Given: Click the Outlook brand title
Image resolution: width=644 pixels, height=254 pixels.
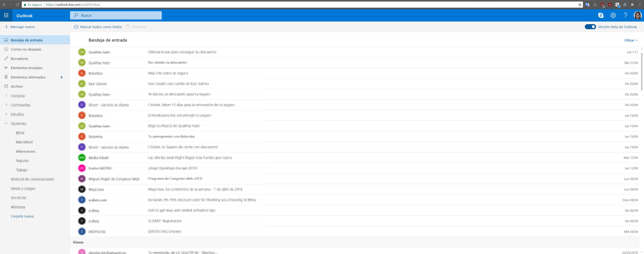Looking at the screenshot, I should (x=25, y=16).
